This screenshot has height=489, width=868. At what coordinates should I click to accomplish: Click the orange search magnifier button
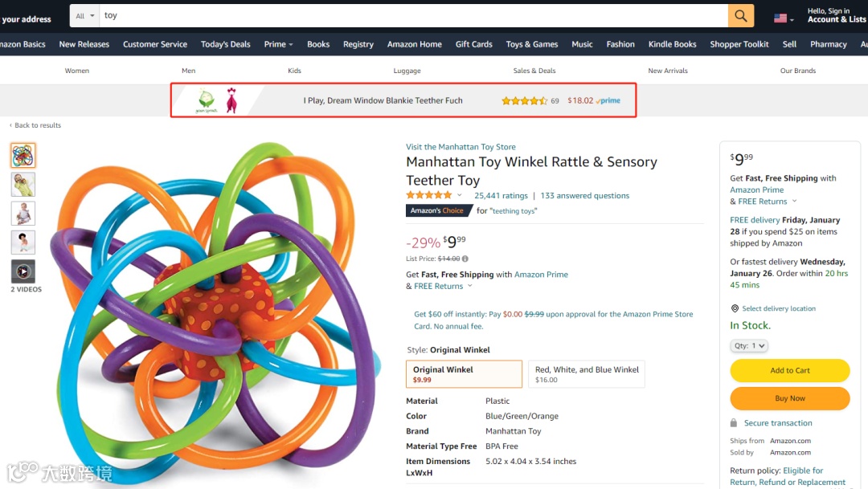point(741,15)
